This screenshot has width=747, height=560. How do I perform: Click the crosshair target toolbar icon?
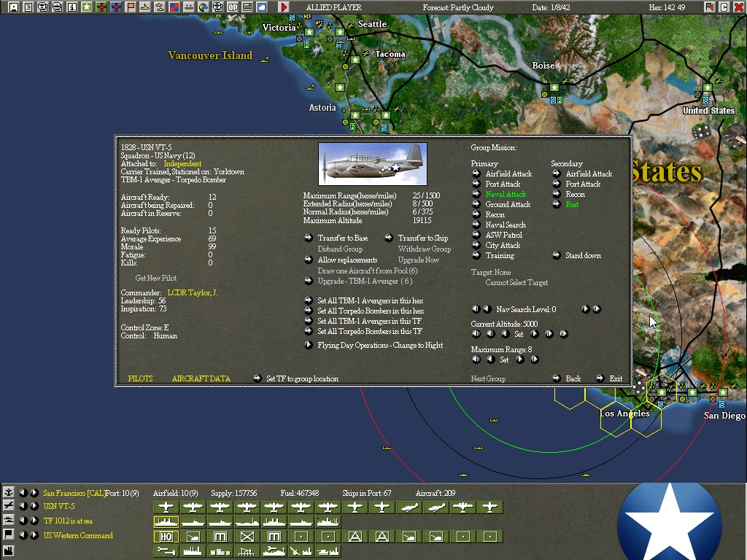coord(217,7)
